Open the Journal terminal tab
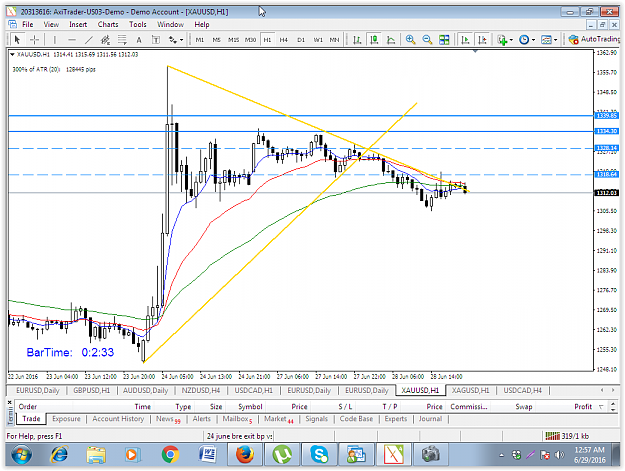The height and width of the screenshot is (471, 625). 430,419
